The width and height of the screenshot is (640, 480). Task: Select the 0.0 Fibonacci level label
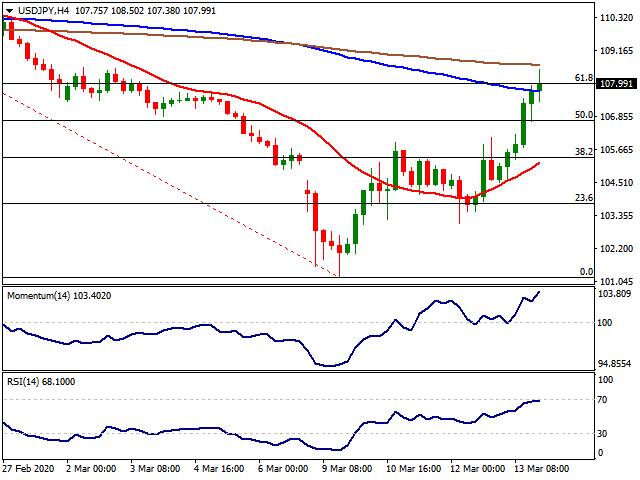[x=586, y=272]
